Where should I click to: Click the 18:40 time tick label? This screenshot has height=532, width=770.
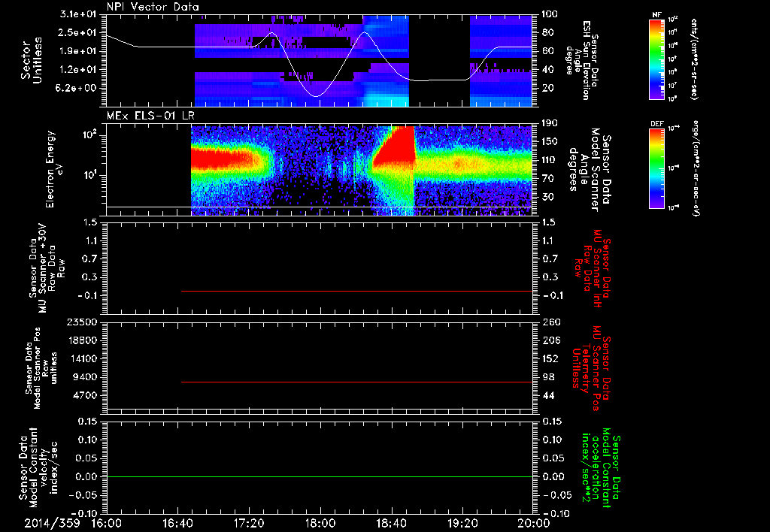pyautogui.click(x=391, y=523)
